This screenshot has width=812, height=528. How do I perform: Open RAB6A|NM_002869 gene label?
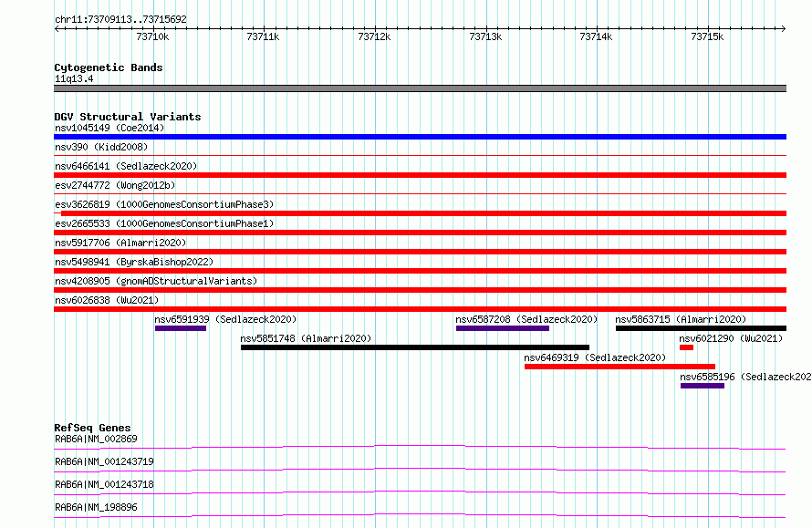point(97,439)
